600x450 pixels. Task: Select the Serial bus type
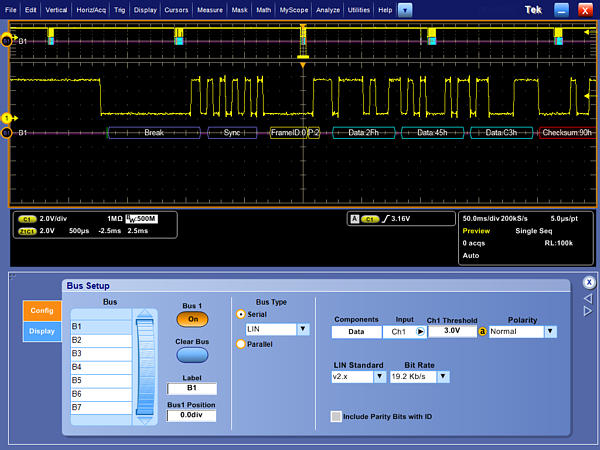click(x=240, y=313)
